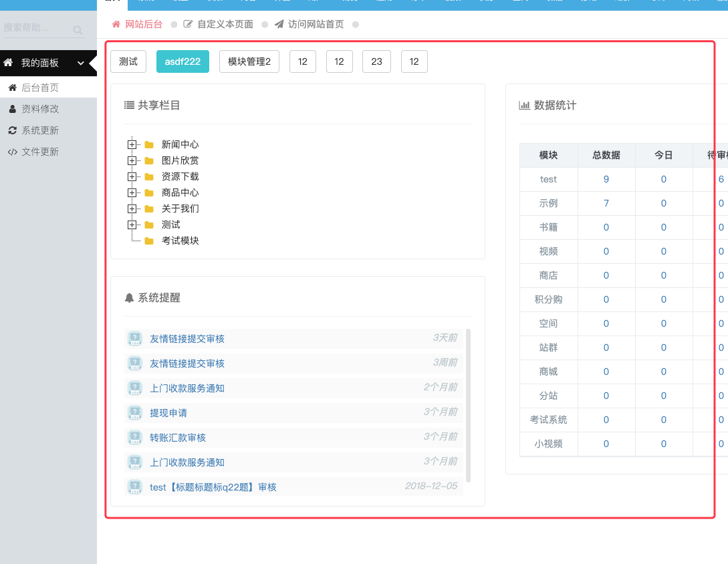Expand the 新闻中心 tree node
The width and height of the screenshot is (728, 564).
click(x=132, y=145)
